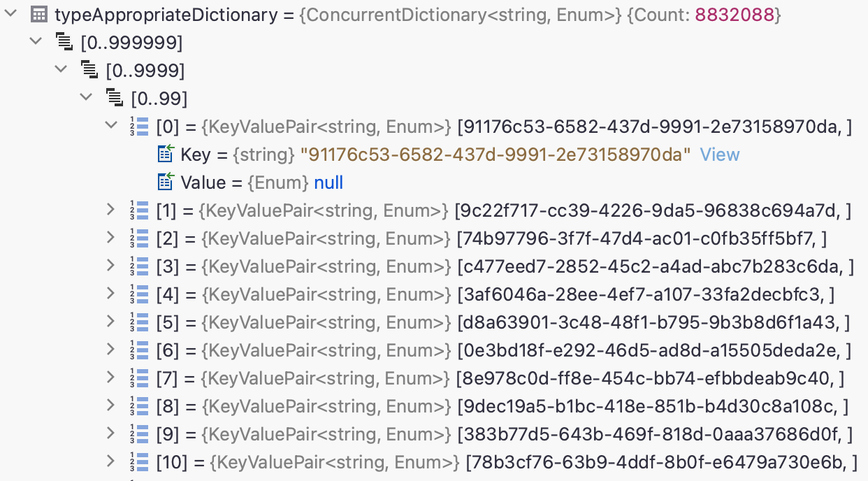
Task: Click the numbered list icon beside element [5]
Action: [139, 322]
